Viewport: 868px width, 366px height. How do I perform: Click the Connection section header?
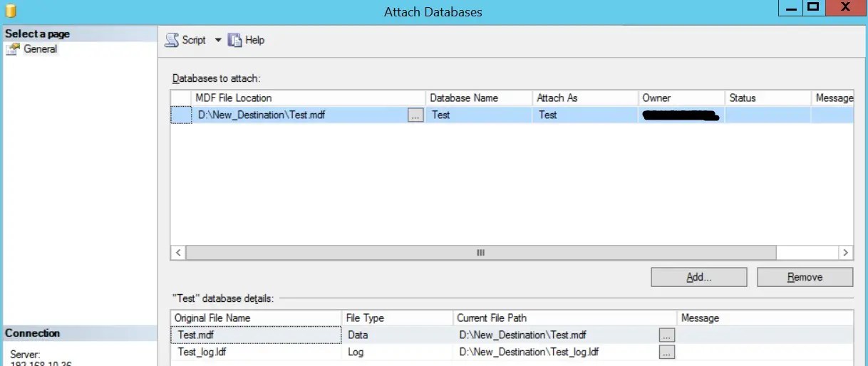click(78, 333)
